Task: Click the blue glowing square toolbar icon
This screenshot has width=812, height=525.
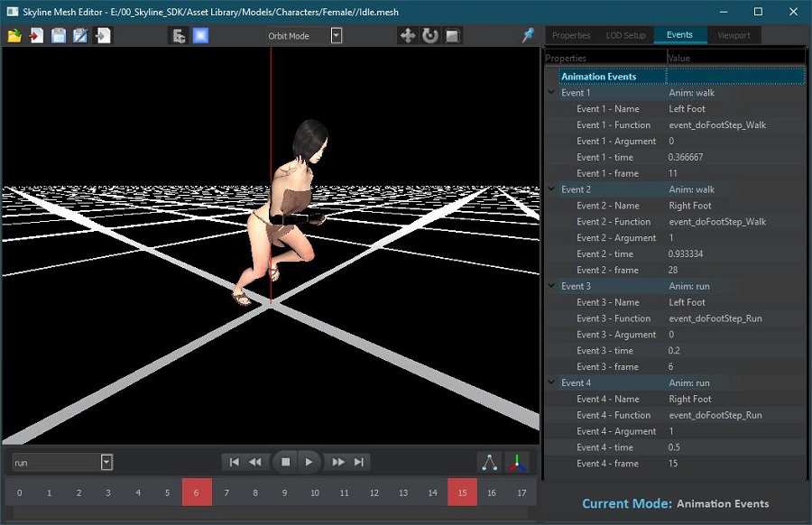Action: pos(200,36)
